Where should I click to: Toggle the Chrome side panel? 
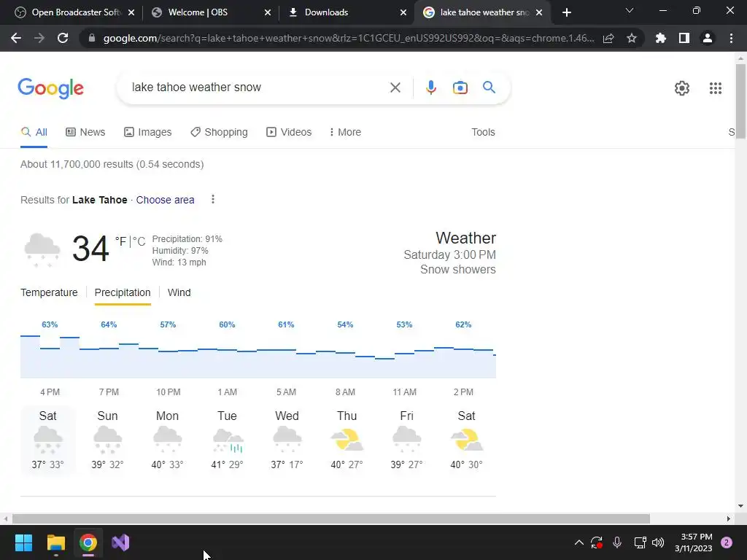(x=684, y=38)
